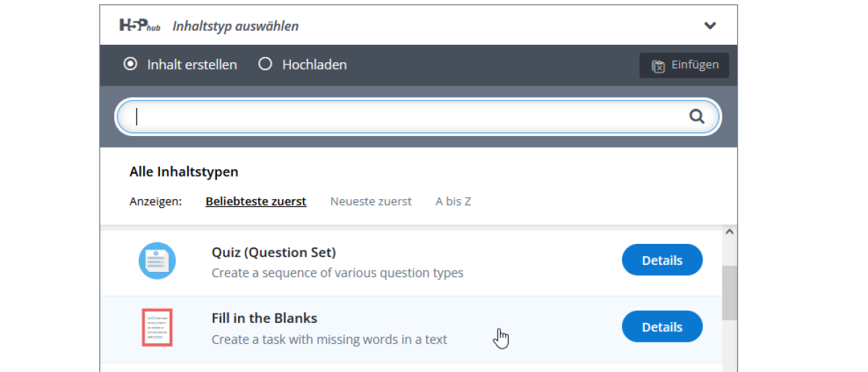The width and height of the screenshot is (868, 372).
Task: Show Details for Fill in the Blanks
Action: [x=661, y=327]
